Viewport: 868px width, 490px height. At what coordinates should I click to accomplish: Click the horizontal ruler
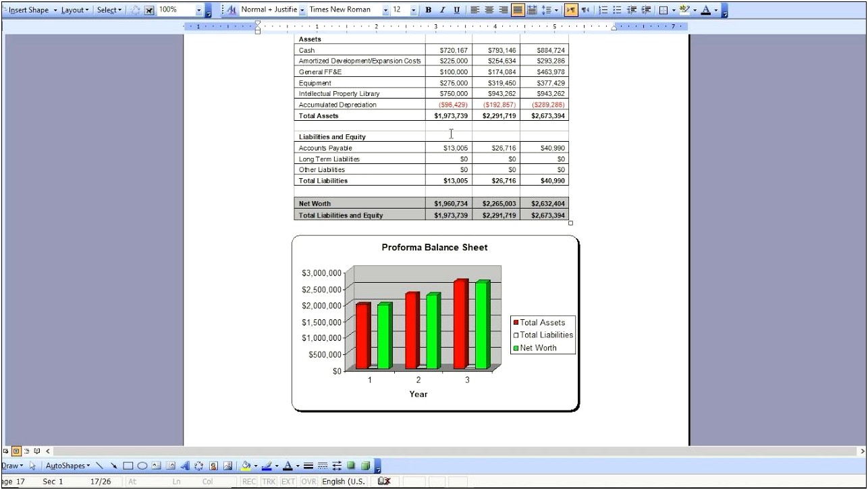pyautogui.click(x=435, y=26)
